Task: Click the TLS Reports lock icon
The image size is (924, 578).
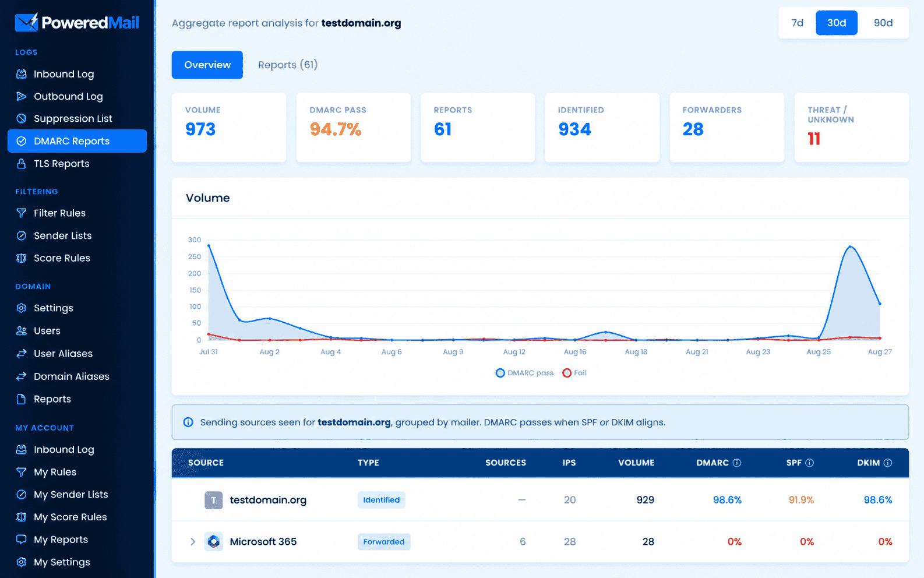Action: click(x=22, y=164)
